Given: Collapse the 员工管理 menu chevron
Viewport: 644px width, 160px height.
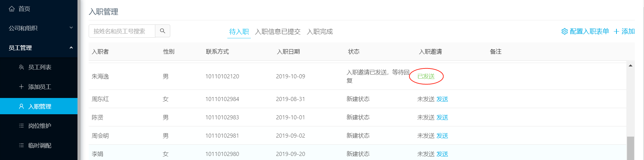Looking at the screenshot, I should tap(71, 47).
